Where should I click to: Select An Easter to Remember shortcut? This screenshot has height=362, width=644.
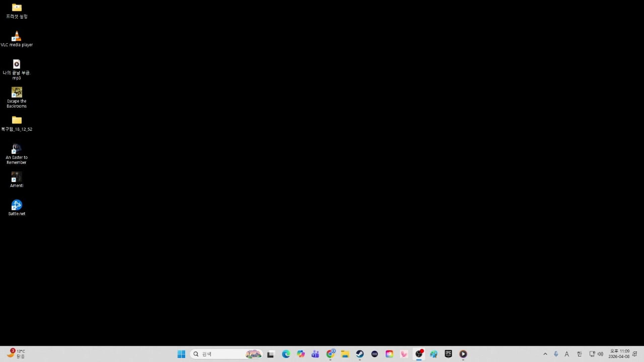click(16, 149)
